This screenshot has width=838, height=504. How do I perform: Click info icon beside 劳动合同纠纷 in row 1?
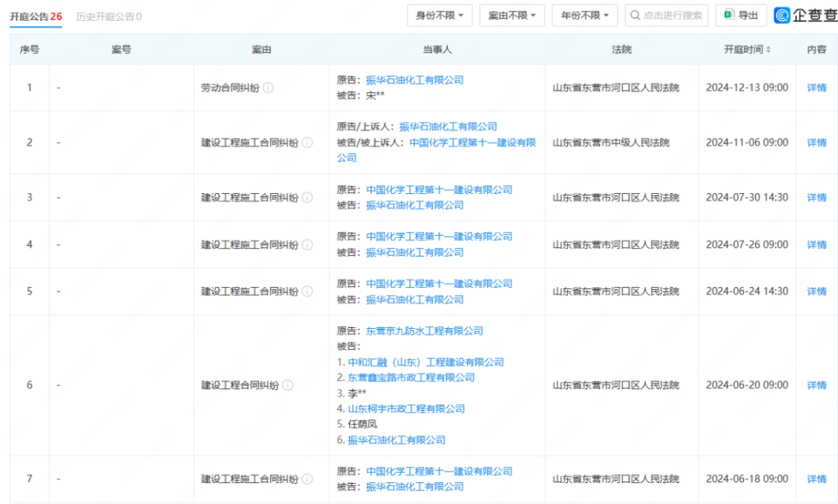click(268, 88)
